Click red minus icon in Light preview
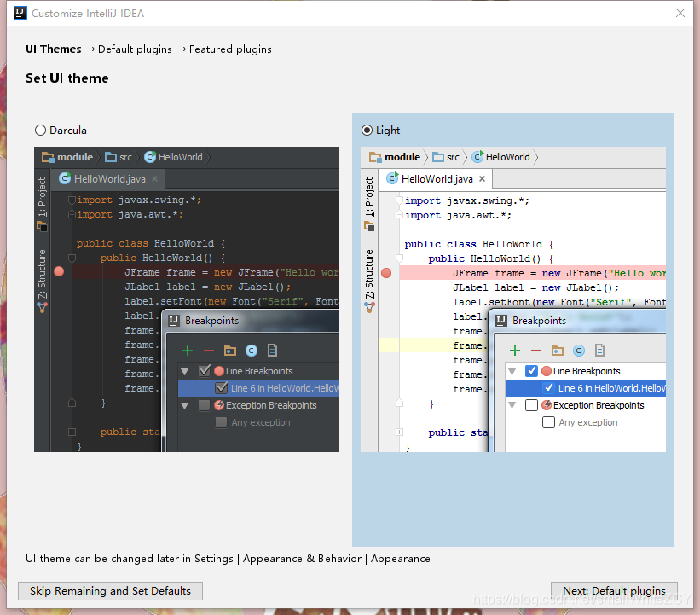The height and width of the screenshot is (615, 700). (536, 351)
